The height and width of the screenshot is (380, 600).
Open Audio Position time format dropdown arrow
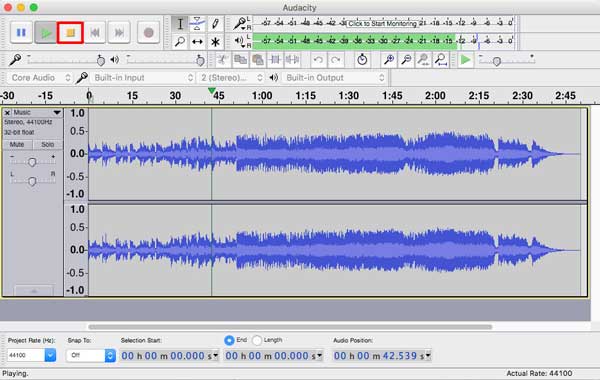[428, 356]
